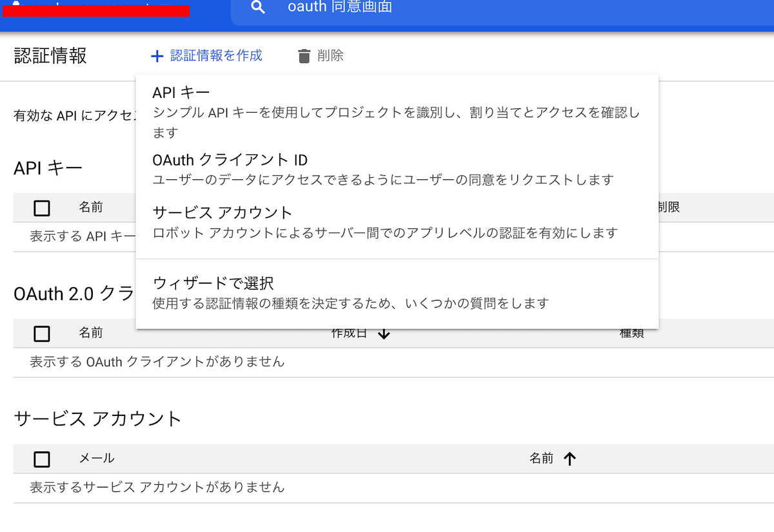
Task: Tick the select-all checkbox in the OAuth 2.0 table
Action: 42,333
